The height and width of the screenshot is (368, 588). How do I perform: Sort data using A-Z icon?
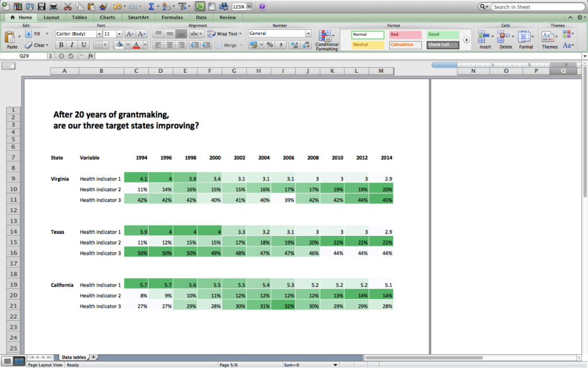(x=167, y=6)
